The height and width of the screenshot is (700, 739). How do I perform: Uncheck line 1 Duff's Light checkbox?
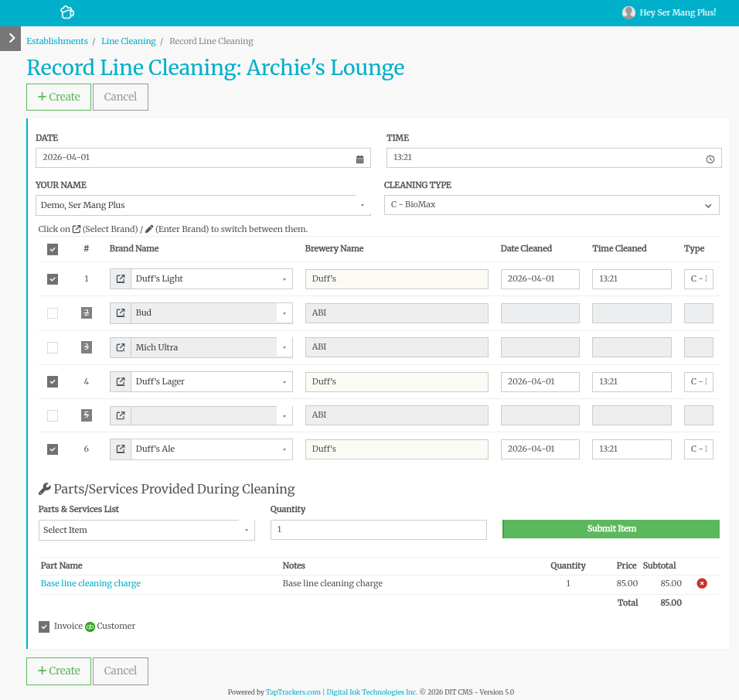click(x=53, y=278)
